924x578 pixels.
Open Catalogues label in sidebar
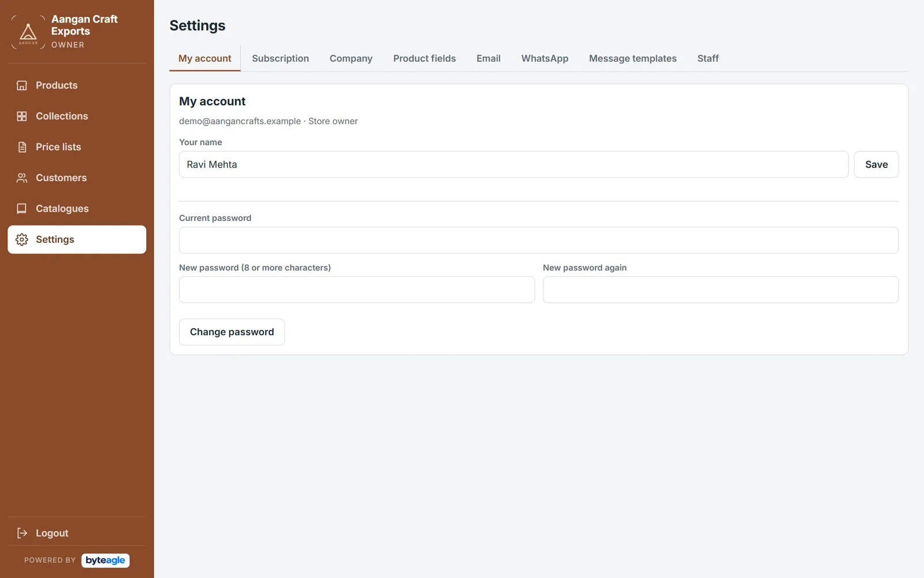(x=62, y=209)
